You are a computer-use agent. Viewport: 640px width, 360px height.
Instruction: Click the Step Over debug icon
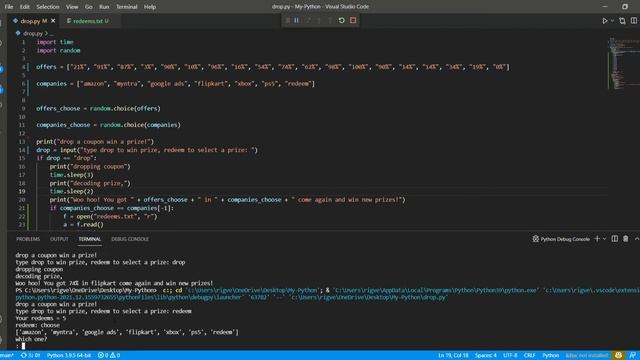[x=308, y=20]
